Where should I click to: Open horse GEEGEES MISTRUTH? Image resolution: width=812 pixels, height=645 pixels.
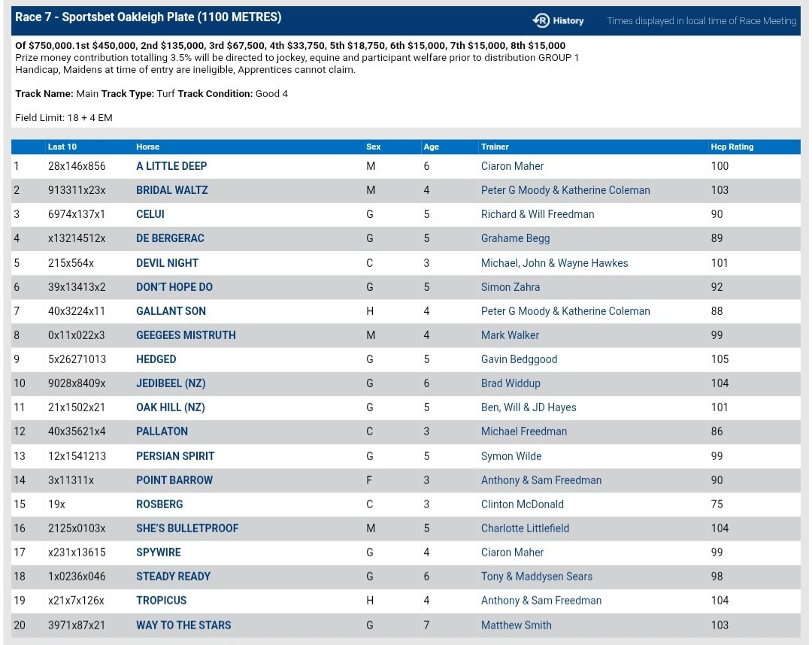pos(186,335)
